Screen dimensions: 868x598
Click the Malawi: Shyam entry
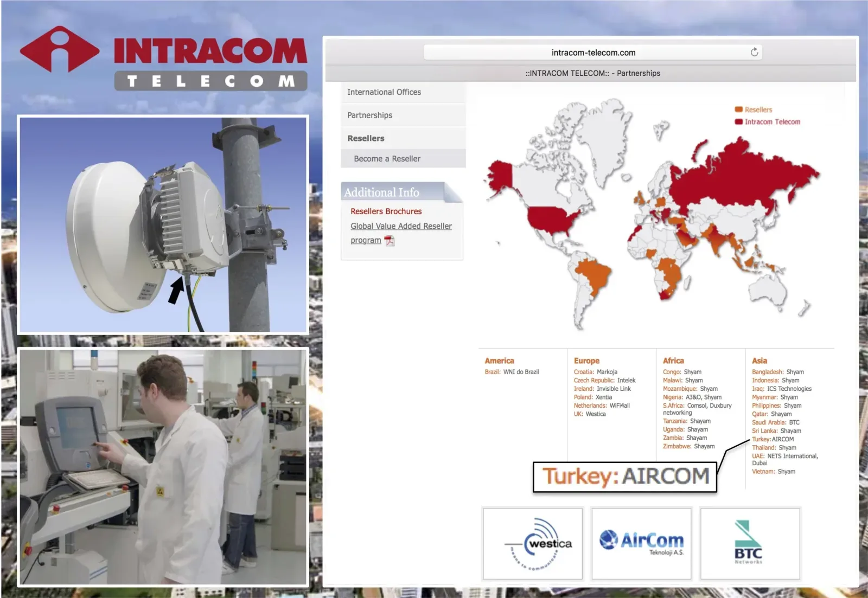point(683,381)
